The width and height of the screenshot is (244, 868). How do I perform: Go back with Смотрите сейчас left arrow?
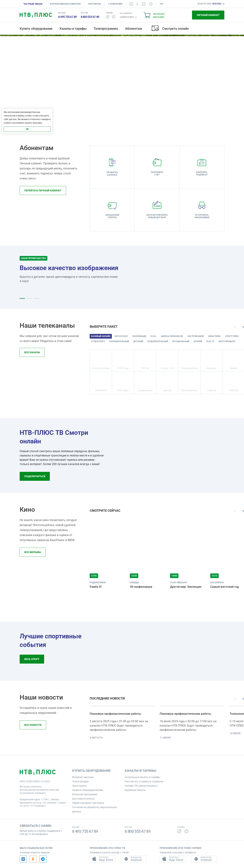(x=235, y=511)
